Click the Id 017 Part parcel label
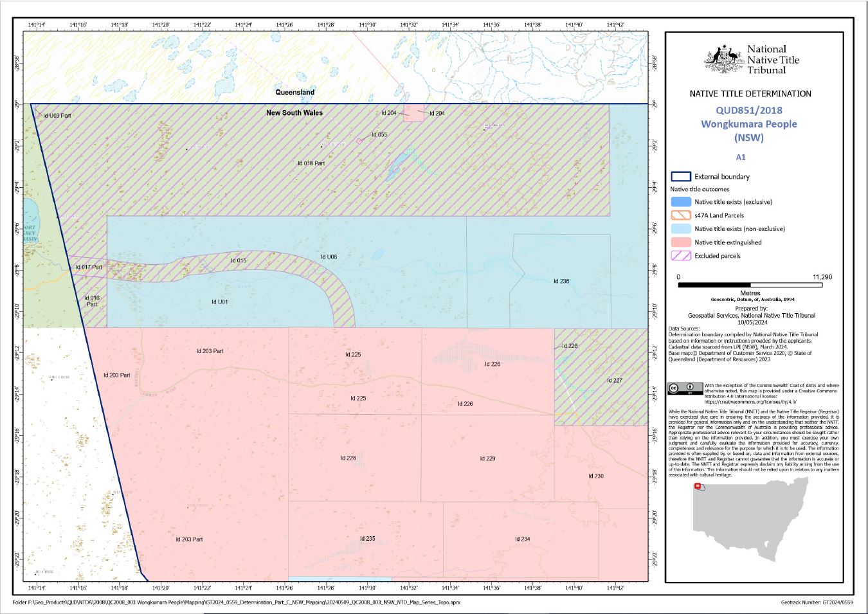This screenshot has width=868, height=614. (x=89, y=267)
